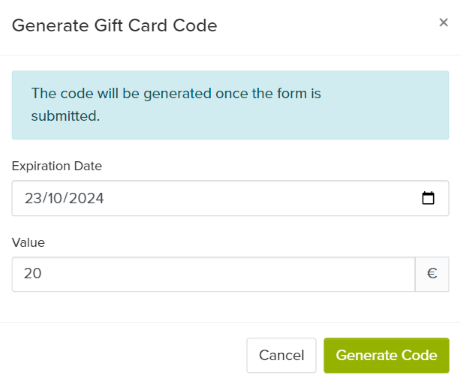Select the day segment 23 in date
461x382 pixels.
point(33,198)
